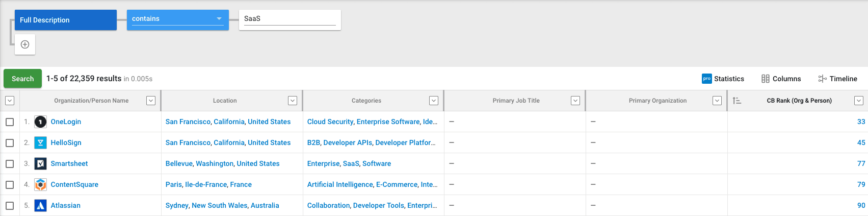Open the Columns chooser
Screen dimensions: 868x216
[x=781, y=79]
